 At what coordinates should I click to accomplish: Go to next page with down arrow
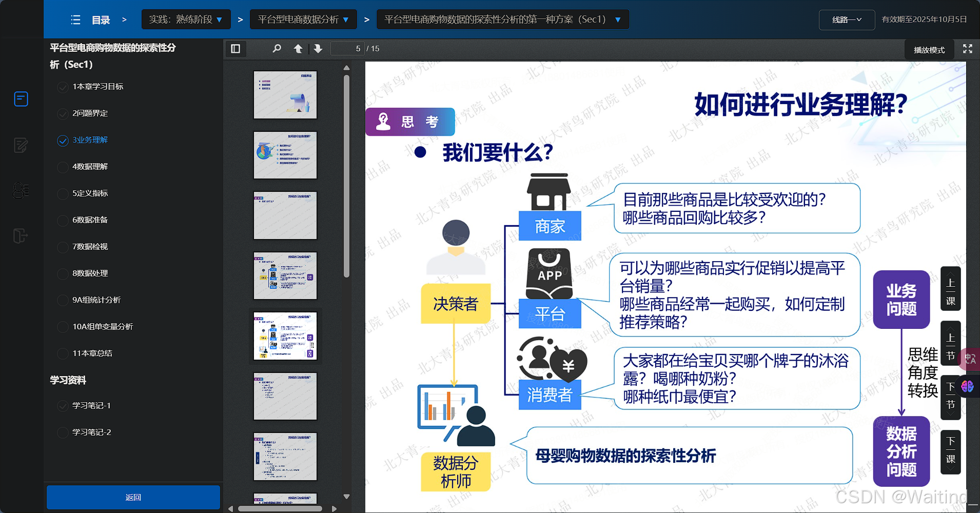(x=318, y=49)
